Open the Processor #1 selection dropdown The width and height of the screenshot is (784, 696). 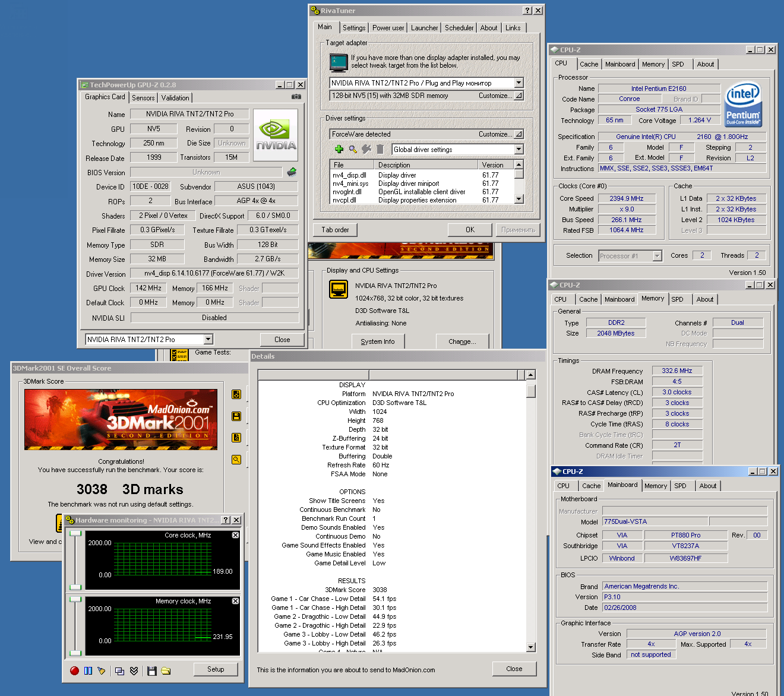pos(657,256)
